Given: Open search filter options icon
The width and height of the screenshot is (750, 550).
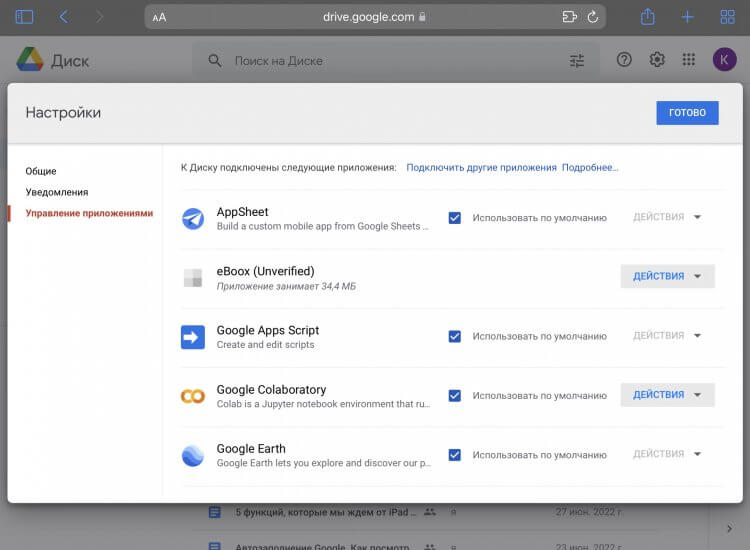Looking at the screenshot, I should 577,61.
